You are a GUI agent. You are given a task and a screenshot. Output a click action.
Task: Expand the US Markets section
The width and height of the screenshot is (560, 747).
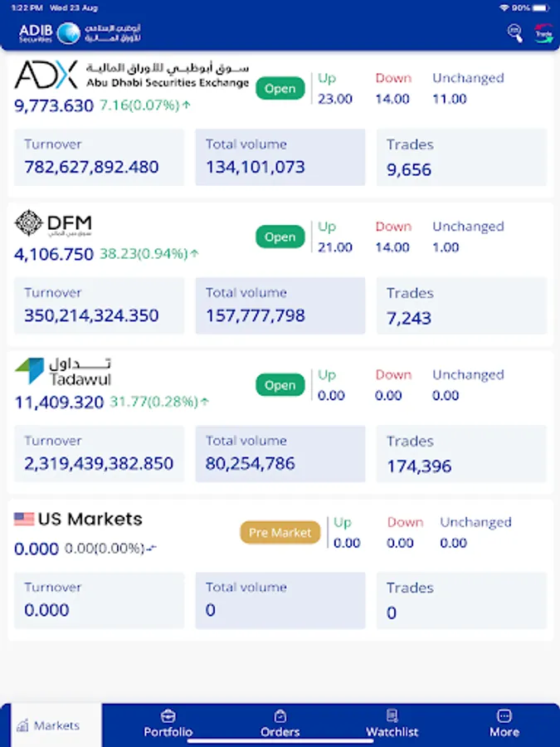click(x=280, y=556)
